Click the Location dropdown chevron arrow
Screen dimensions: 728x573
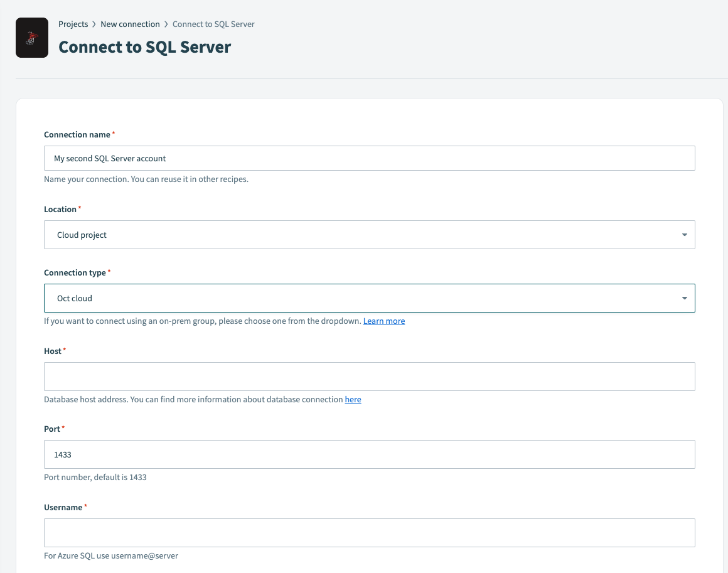pyautogui.click(x=684, y=234)
